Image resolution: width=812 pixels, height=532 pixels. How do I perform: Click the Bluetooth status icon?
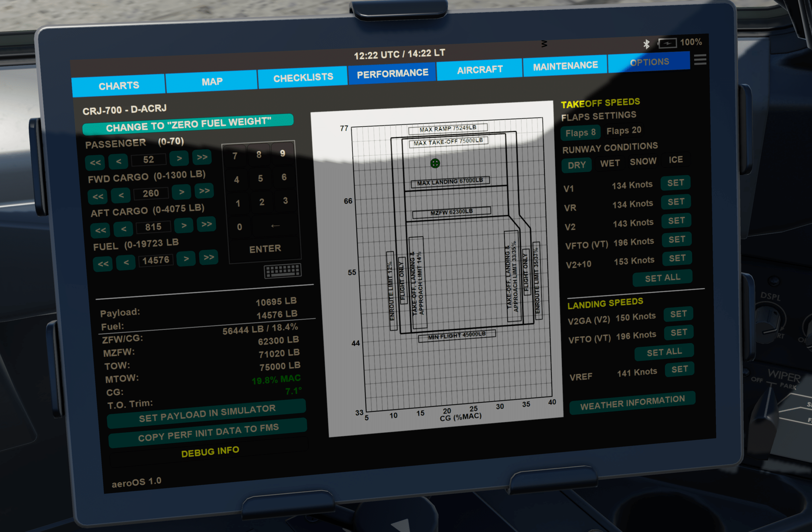click(x=646, y=44)
